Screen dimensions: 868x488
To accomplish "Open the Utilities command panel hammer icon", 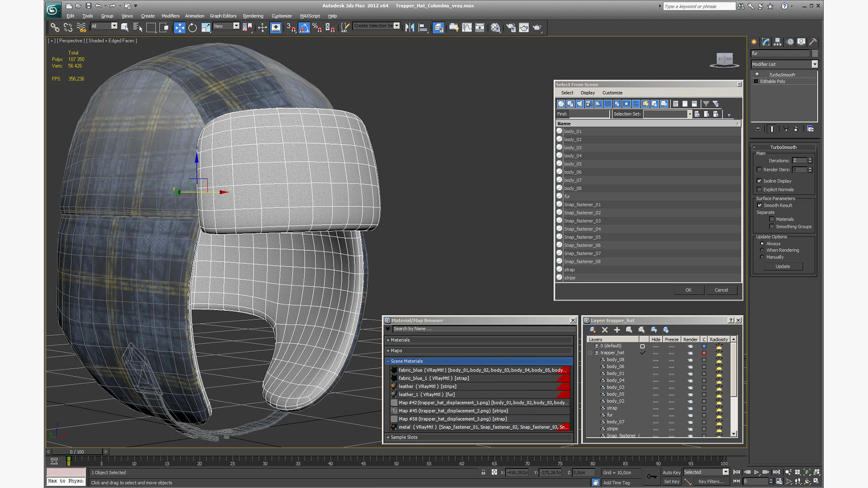I will tap(813, 42).
